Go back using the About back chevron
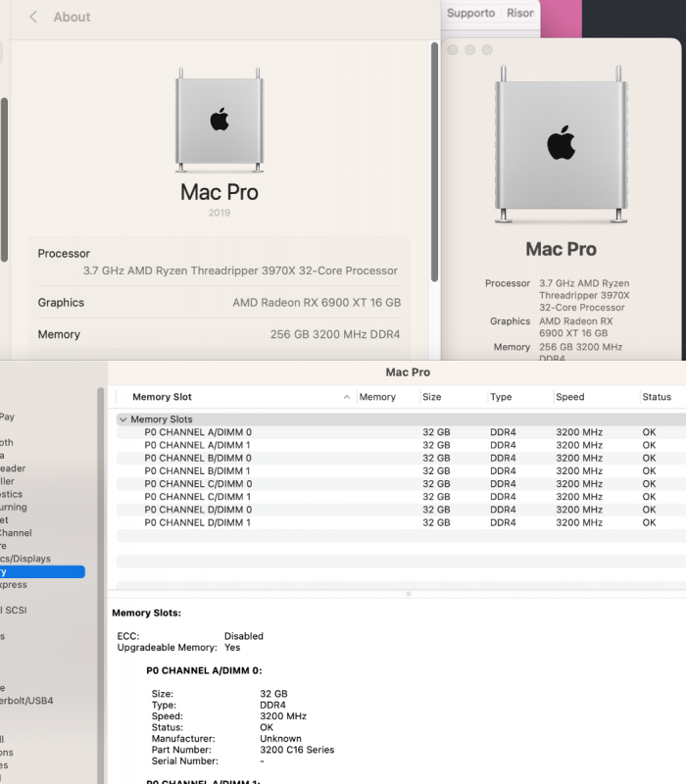Screen dimensions: 686x784 point(33,17)
